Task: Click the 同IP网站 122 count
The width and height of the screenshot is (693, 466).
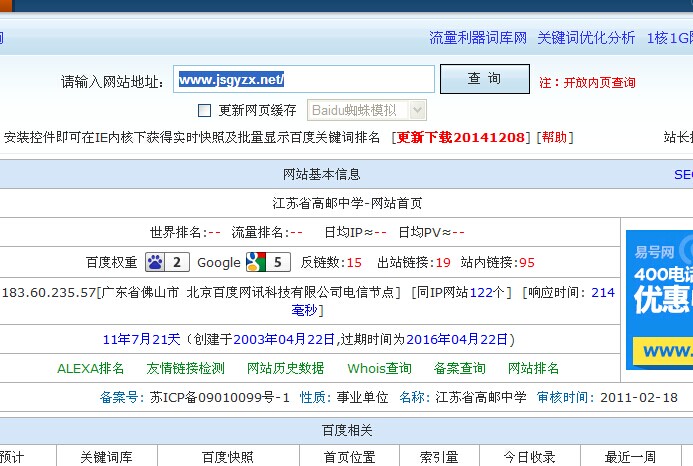Action: pyautogui.click(x=481, y=292)
